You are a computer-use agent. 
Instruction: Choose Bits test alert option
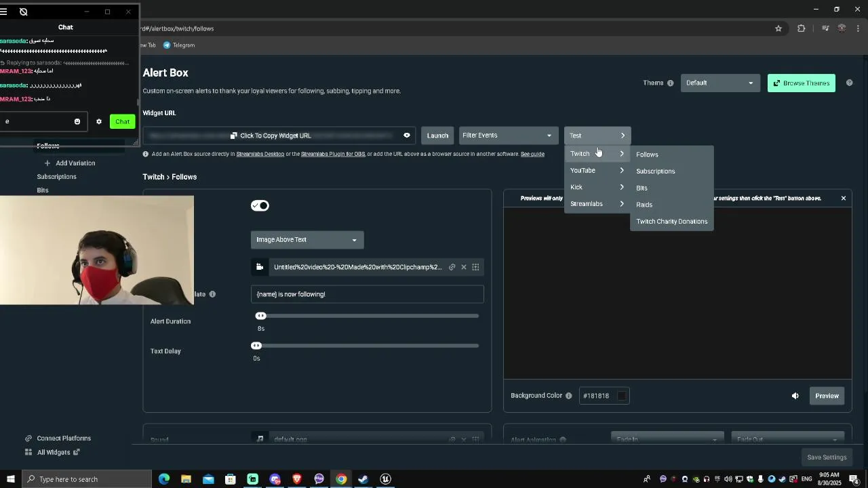642,188
